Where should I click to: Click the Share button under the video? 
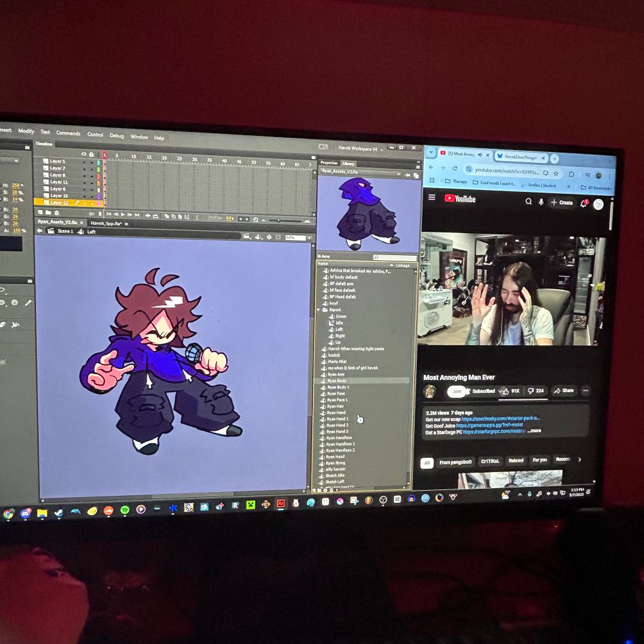coord(563,391)
